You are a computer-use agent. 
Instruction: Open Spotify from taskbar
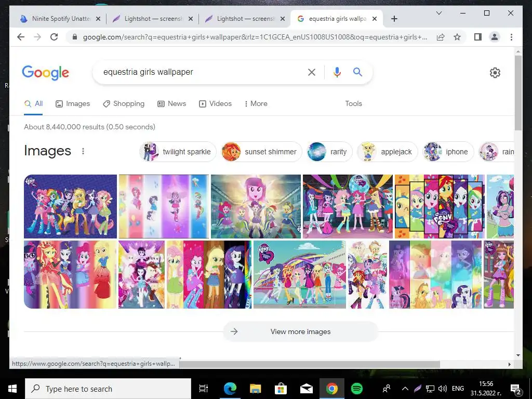[x=356, y=389]
